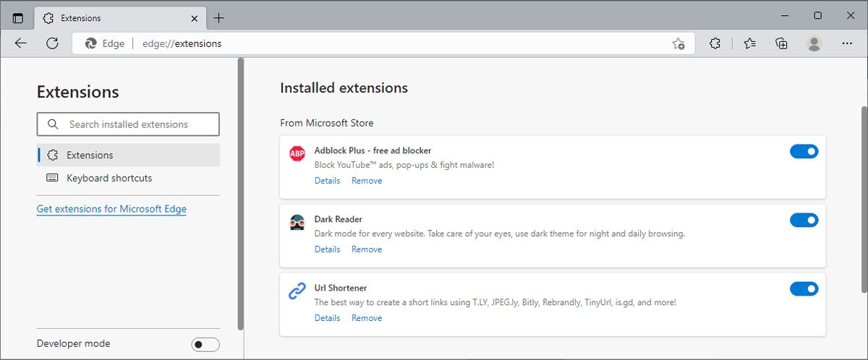Click the search magnifier icon
The height and width of the screenshot is (360, 868).
click(x=53, y=124)
